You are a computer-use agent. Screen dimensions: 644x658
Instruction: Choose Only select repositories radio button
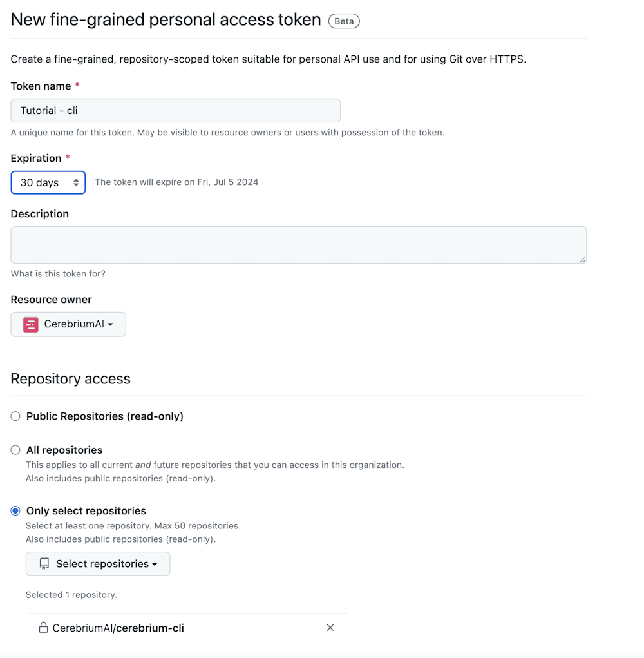click(15, 511)
